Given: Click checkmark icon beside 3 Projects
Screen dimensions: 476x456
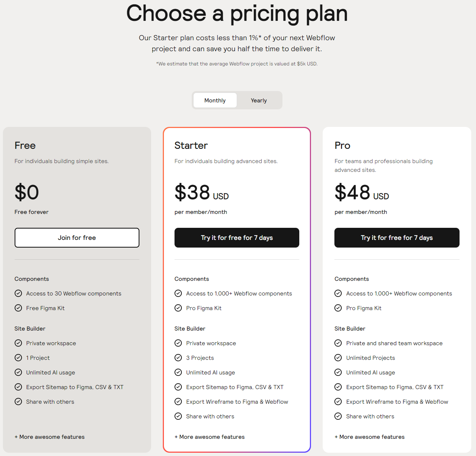Looking at the screenshot, I should click(178, 358).
